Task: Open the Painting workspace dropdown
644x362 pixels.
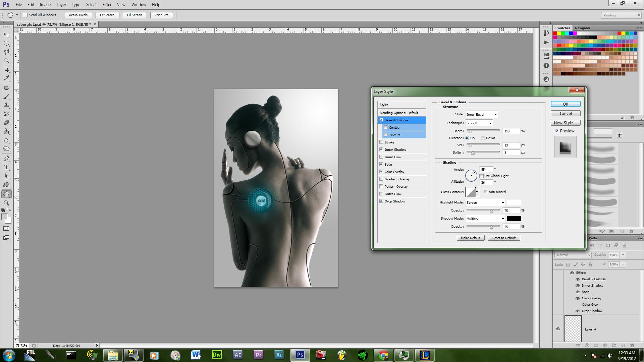Action: pos(621,15)
